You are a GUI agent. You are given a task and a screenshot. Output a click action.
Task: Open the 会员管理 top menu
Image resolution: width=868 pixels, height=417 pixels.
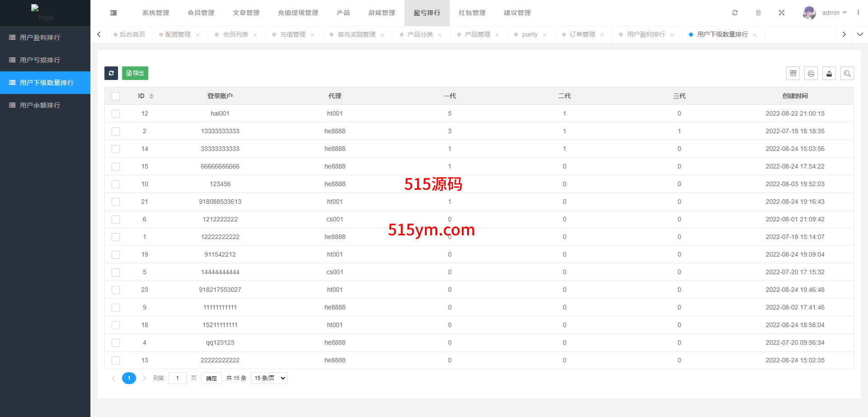pyautogui.click(x=201, y=13)
